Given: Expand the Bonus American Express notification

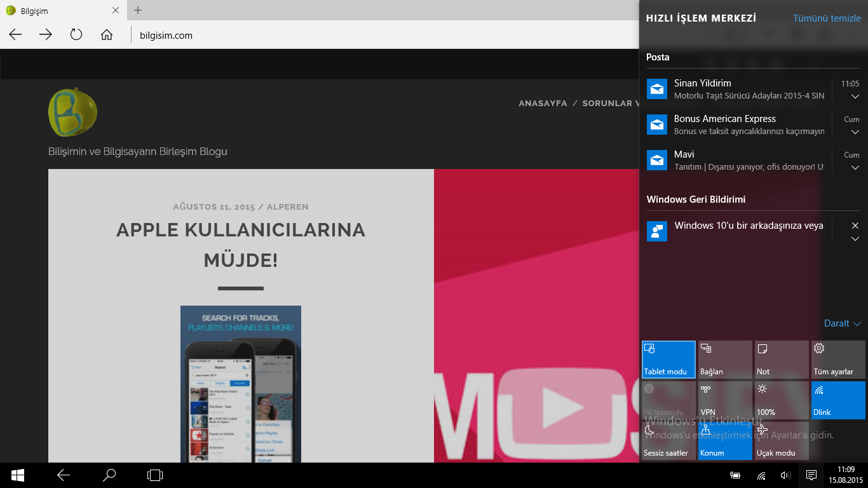Looking at the screenshot, I should click(x=855, y=132).
